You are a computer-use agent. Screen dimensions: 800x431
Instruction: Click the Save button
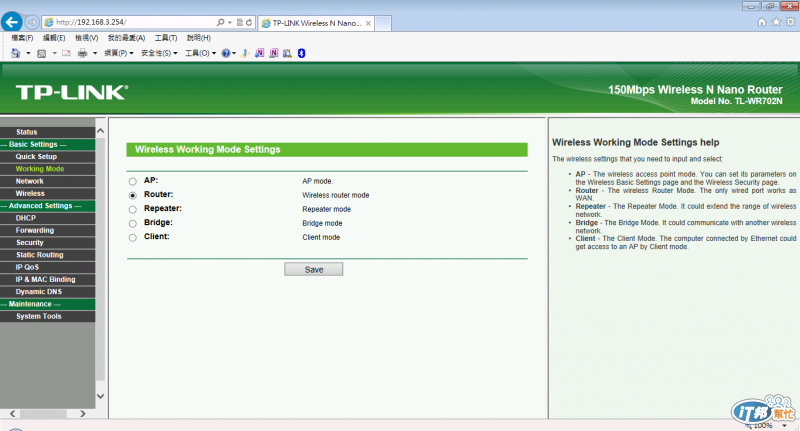(x=314, y=269)
